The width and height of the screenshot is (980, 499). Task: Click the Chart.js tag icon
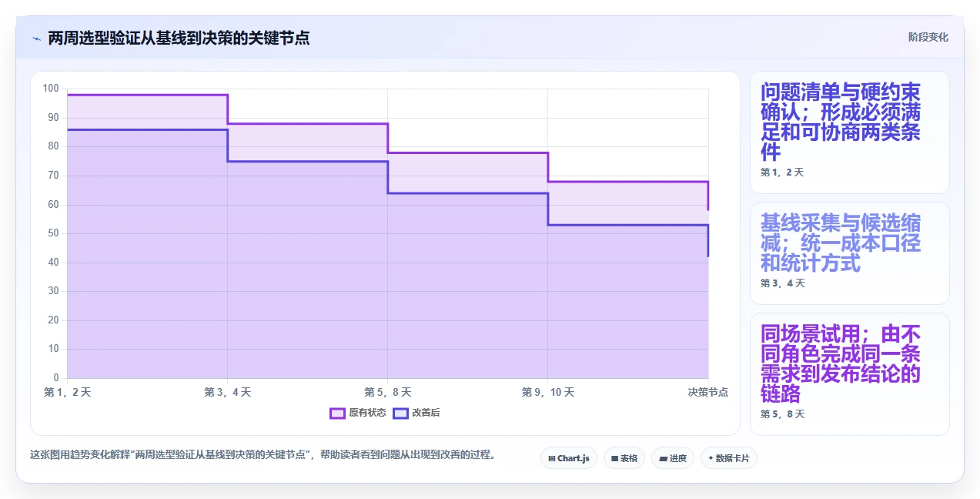552,458
